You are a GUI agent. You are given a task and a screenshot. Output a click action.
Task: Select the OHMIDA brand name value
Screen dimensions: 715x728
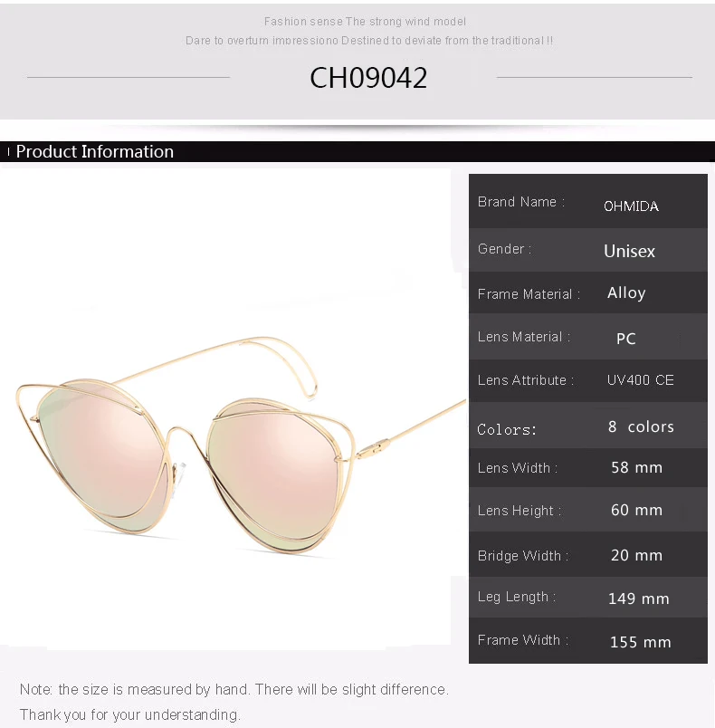[631, 206]
